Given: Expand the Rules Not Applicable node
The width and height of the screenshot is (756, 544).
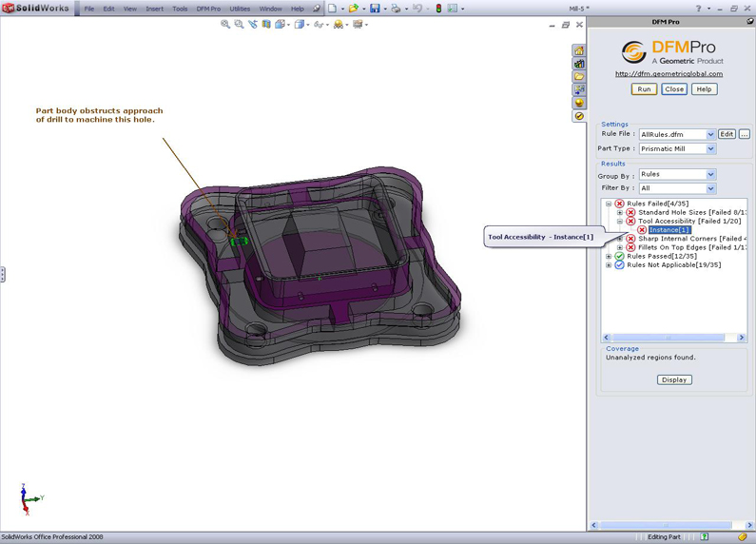Looking at the screenshot, I should (x=609, y=264).
